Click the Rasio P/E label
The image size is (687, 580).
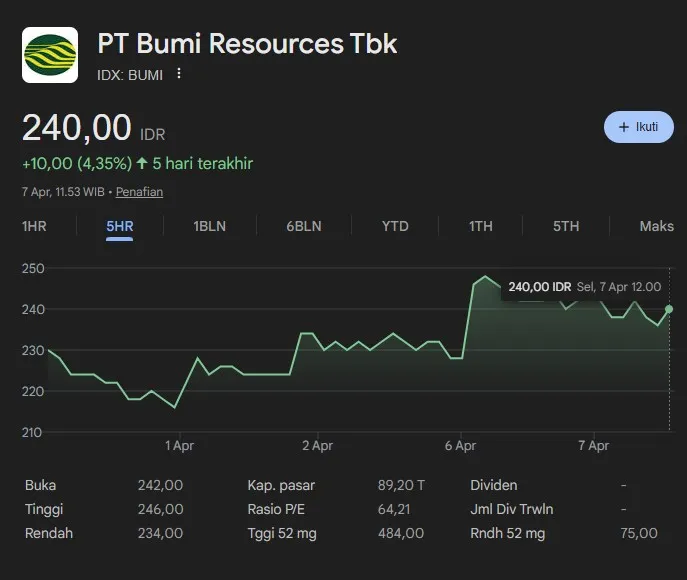click(276, 509)
